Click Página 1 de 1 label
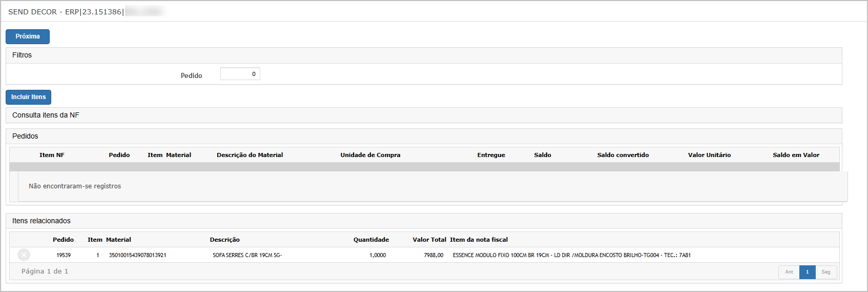Screen dimensions: 868x292 [x=45, y=271]
